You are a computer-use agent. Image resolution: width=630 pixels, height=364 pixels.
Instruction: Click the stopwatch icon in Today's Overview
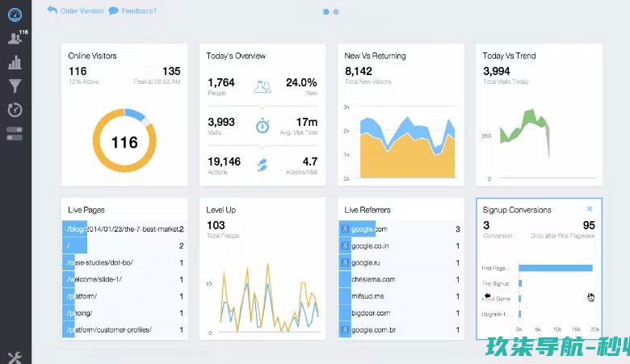pos(262,126)
